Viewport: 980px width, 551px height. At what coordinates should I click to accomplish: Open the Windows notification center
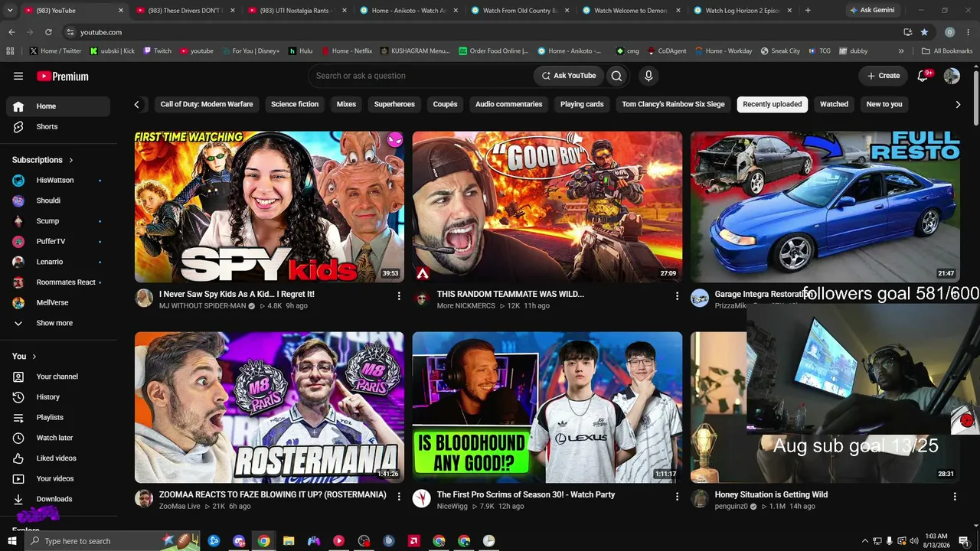pos(965,541)
